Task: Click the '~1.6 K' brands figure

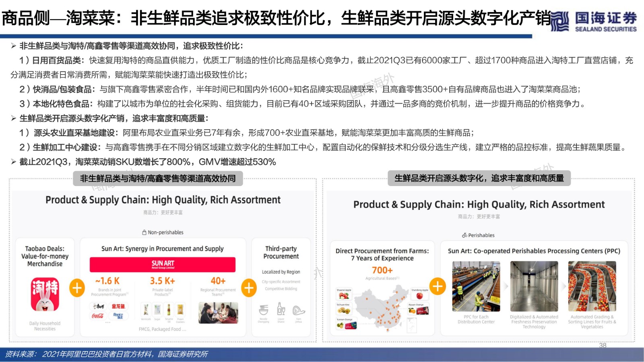Action: [107, 281]
